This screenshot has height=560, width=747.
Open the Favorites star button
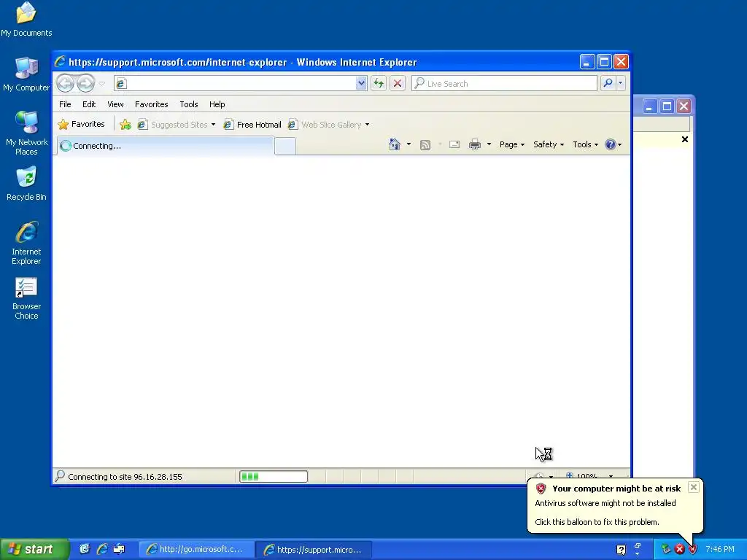pos(81,124)
